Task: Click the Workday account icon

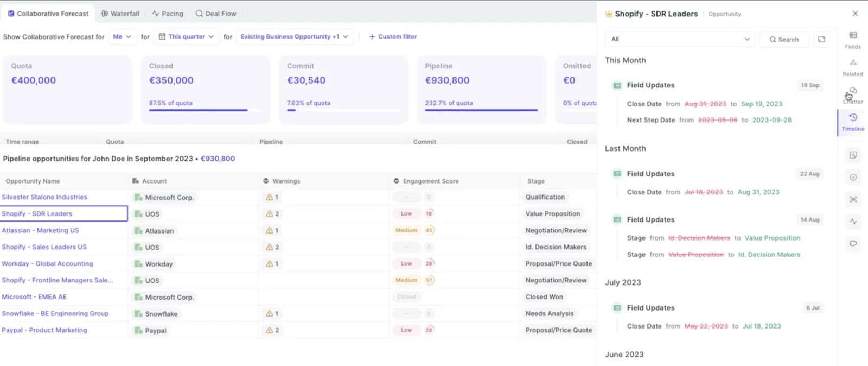Action: click(x=138, y=264)
